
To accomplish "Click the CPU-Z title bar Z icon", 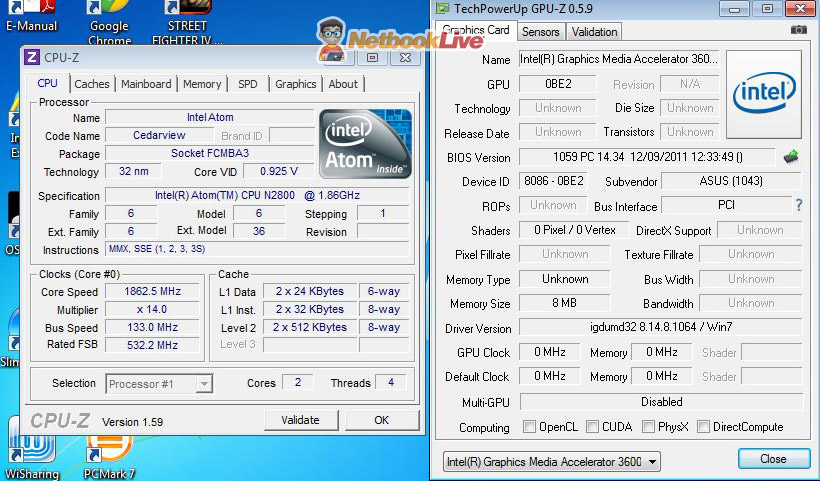I will pos(32,57).
